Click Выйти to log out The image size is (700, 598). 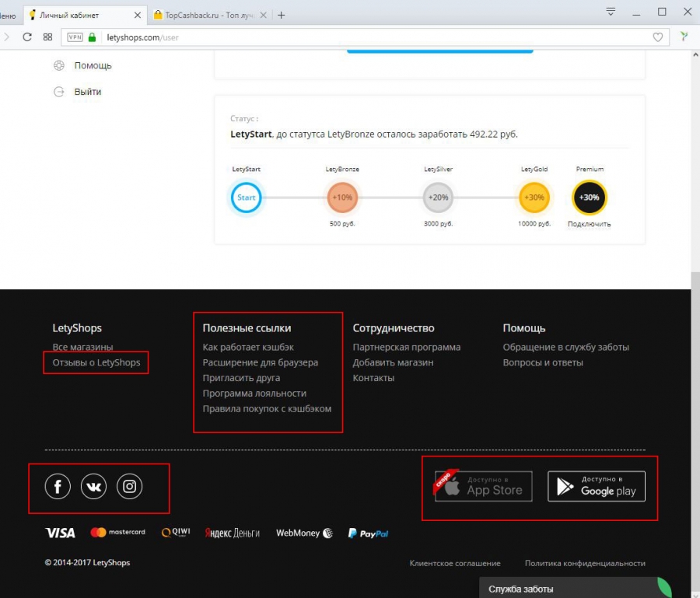(x=87, y=92)
